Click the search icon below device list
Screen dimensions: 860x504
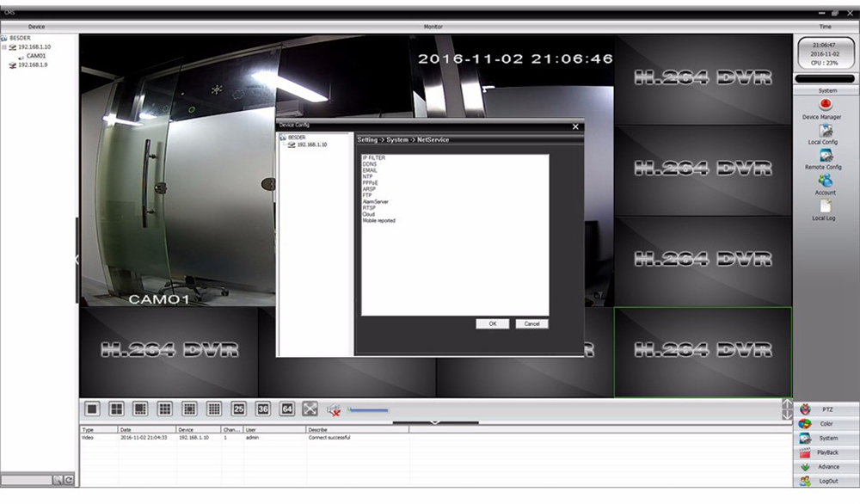point(58,480)
